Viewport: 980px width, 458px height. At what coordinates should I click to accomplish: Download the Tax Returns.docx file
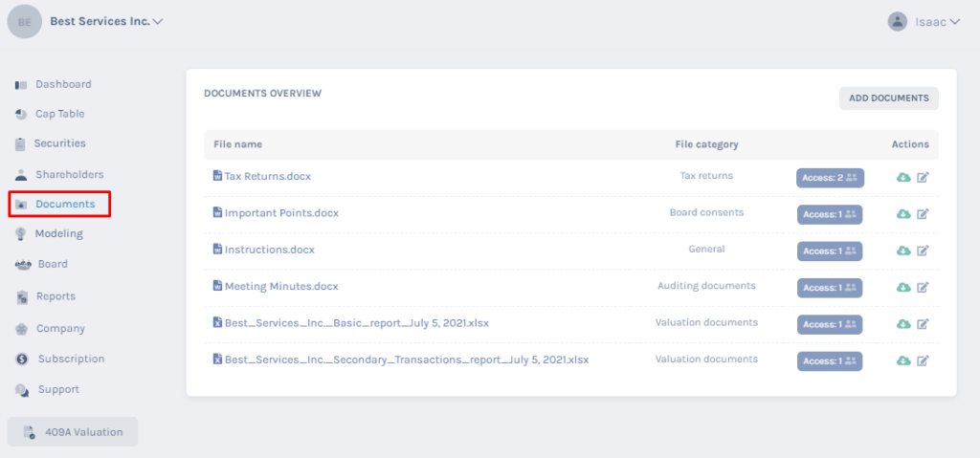click(903, 178)
